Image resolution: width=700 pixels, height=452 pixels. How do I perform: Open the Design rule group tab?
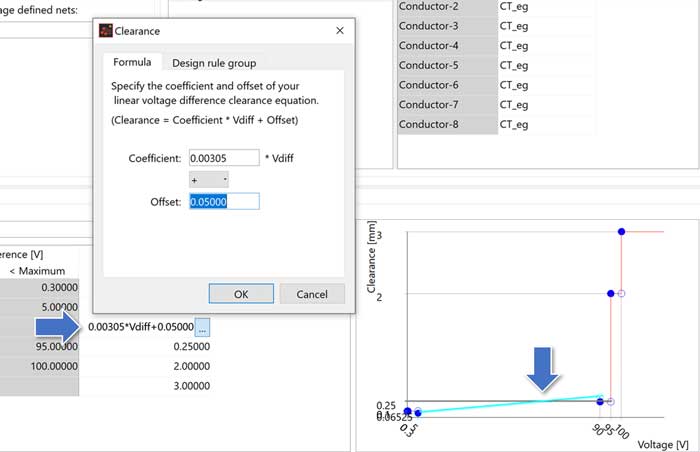214,62
